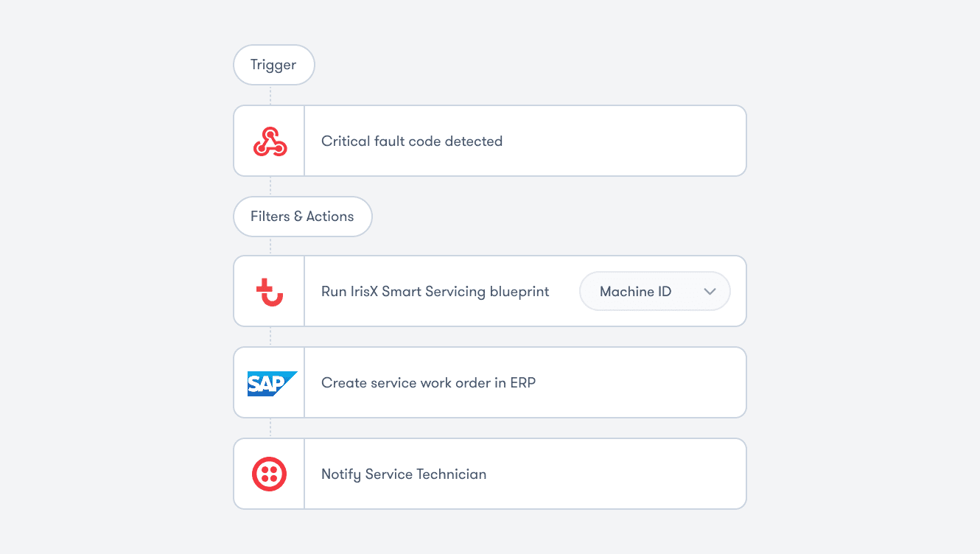Click the webhook trigger icon
Screen dimensions: 980x554
[270, 141]
